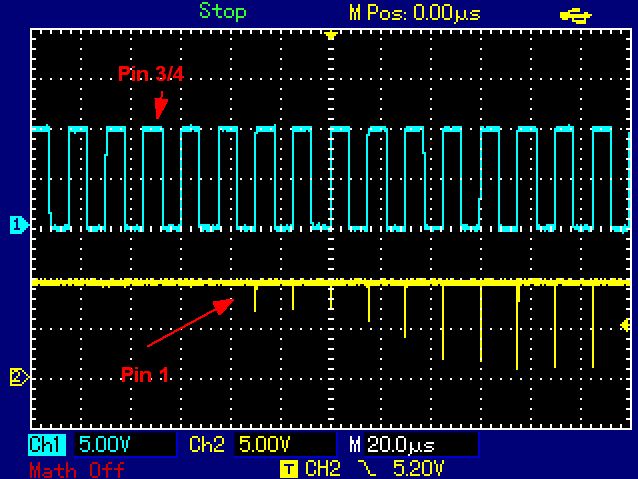This screenshot has height=479, width=638.
Task: Click the trigger level arrow on right edge
Action: point(624,325)
